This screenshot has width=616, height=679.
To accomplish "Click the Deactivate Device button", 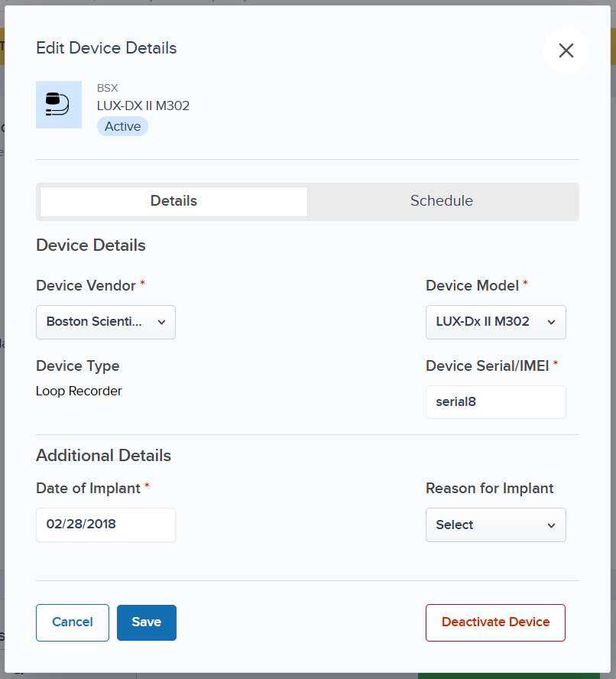I will (x=495, y=622).
